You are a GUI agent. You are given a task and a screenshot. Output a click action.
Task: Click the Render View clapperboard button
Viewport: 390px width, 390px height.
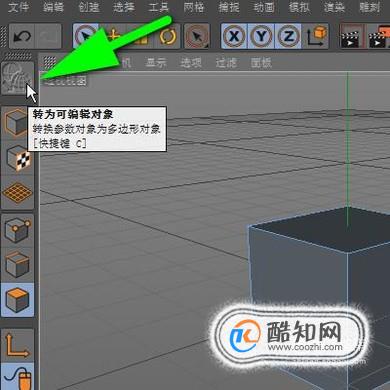(351, 36)
